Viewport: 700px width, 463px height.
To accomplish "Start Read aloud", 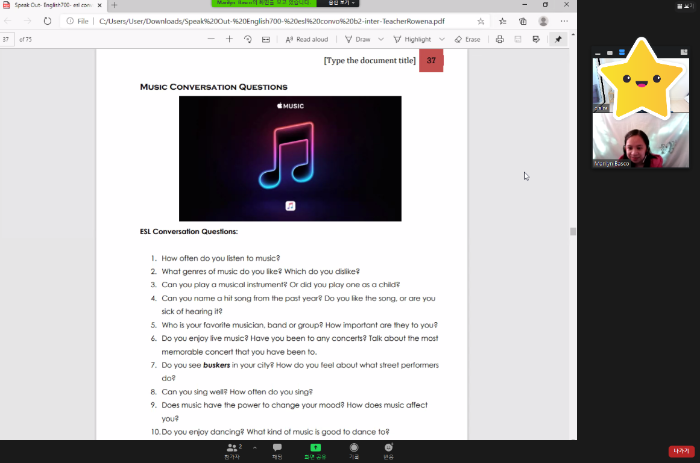I will (307, 39).
